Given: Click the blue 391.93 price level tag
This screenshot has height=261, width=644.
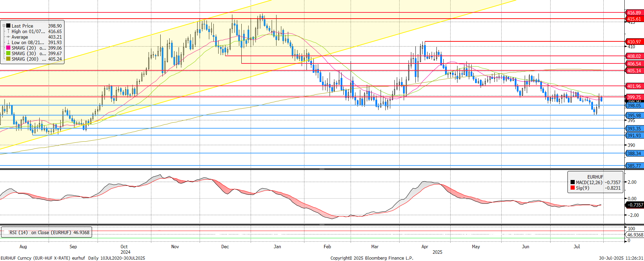Looking at the screenshot, I should point(634,135).
